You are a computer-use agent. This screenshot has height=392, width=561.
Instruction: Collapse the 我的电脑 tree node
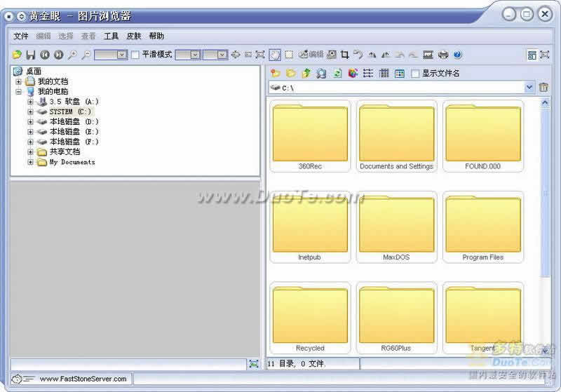19,92
